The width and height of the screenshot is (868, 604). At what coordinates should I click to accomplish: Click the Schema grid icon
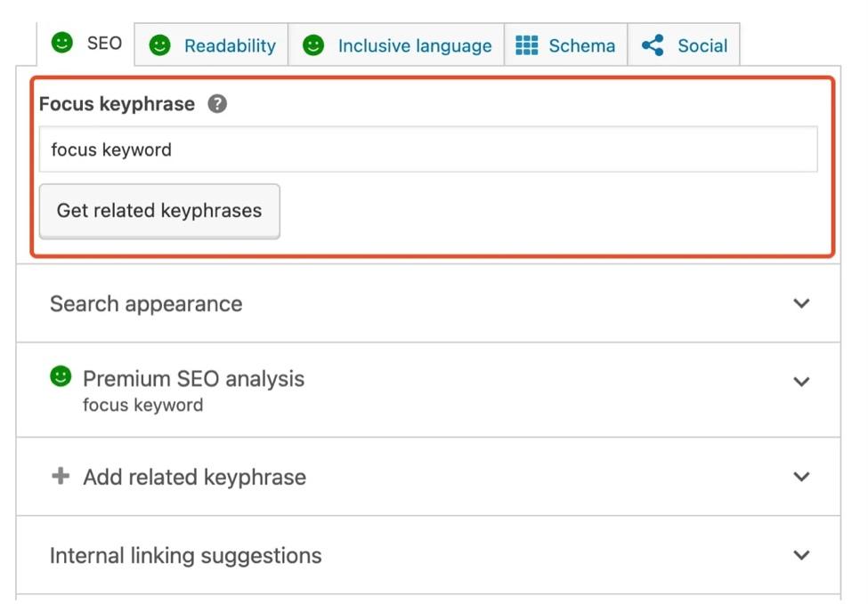point(526,45)
